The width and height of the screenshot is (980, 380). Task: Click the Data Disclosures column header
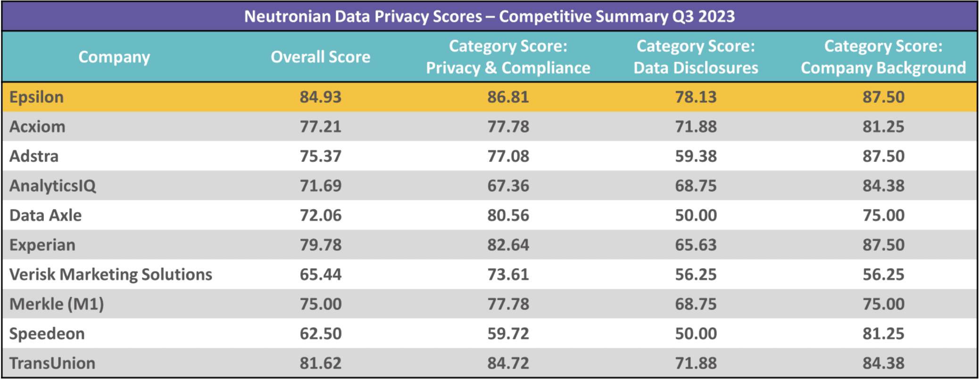point(696,57)
